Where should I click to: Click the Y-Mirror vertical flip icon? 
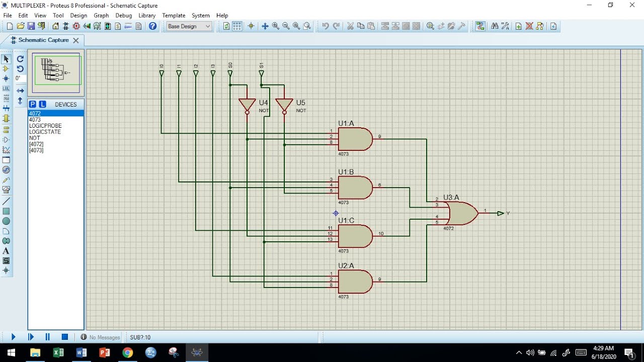point(20,101)
